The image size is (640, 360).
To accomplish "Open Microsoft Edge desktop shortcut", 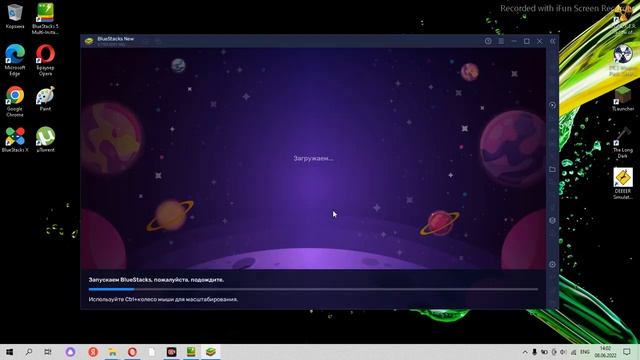I will (x=15, y=60).
